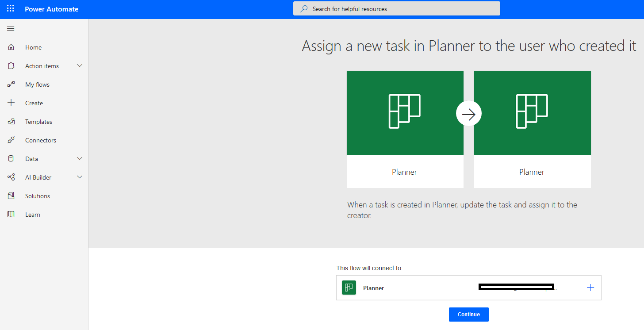Click the left tile Planner caption
This screenshot has height=330, width=644.
pos(404,172)
